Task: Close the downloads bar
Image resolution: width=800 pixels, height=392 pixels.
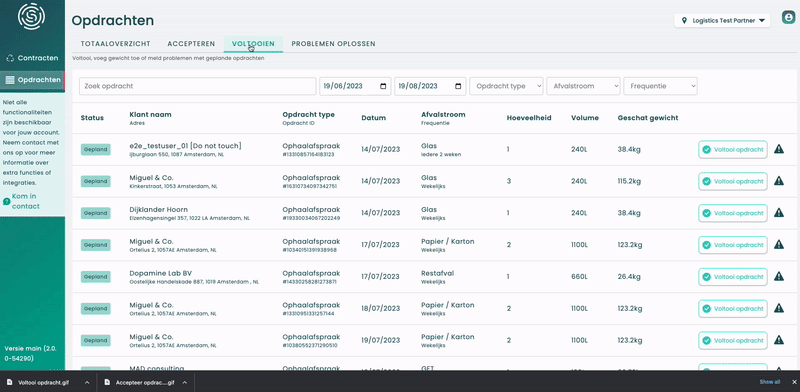Action: (794, 382)
